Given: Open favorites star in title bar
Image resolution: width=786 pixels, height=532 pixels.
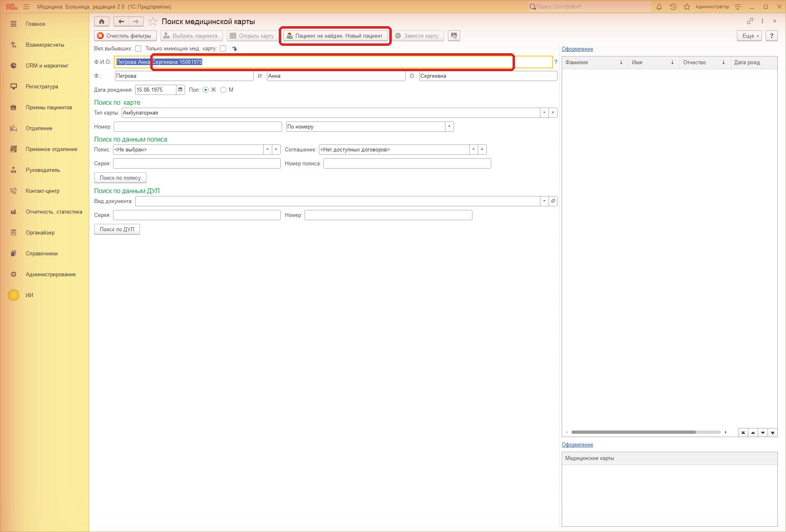Looking at the screenshot, I should pyautogui.click(x=687, y=7).
